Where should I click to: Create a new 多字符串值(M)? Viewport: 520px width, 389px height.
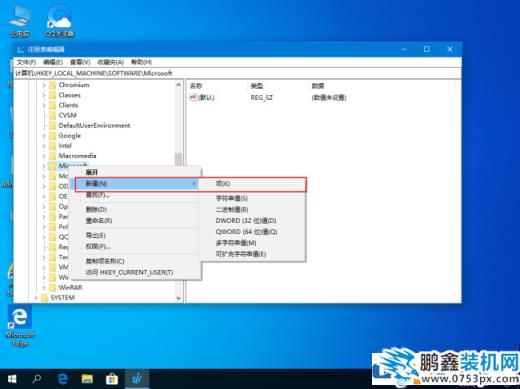tap(236, 243)
